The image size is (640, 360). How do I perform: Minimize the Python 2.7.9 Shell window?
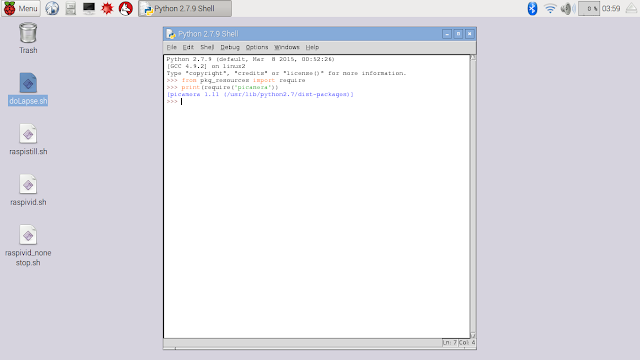(x=447, y=34)
